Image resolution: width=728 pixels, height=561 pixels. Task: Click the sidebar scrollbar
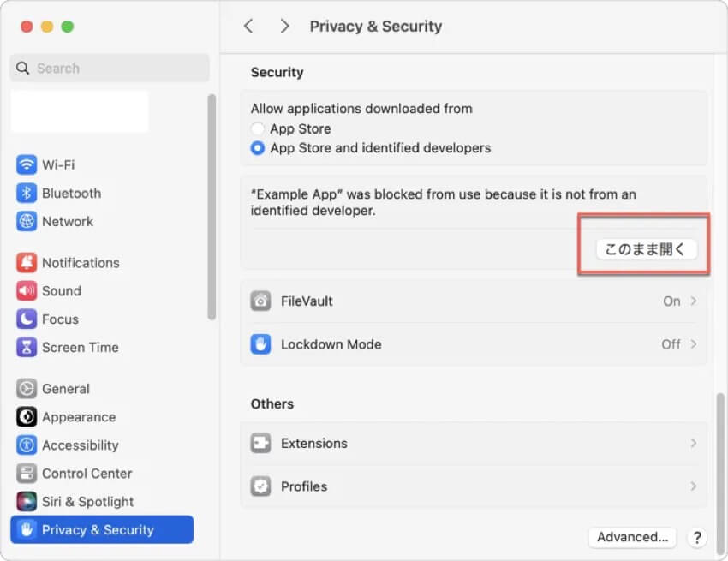pos(212,206)
